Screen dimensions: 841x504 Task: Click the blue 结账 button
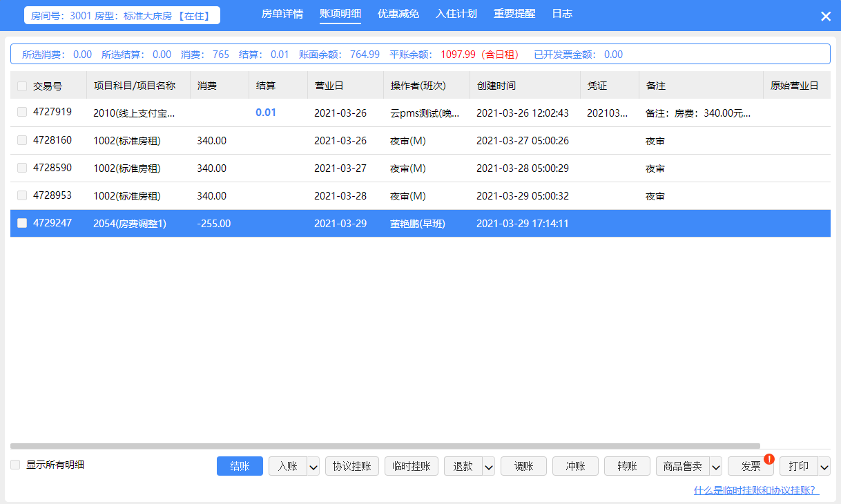pyautogui.click(x=240, y=466)
